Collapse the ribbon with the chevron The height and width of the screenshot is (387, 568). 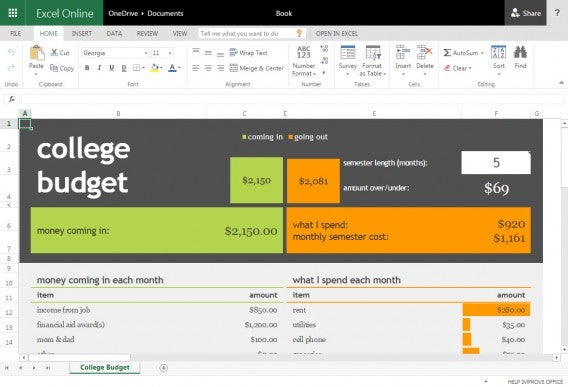click(x=561, y=83)
